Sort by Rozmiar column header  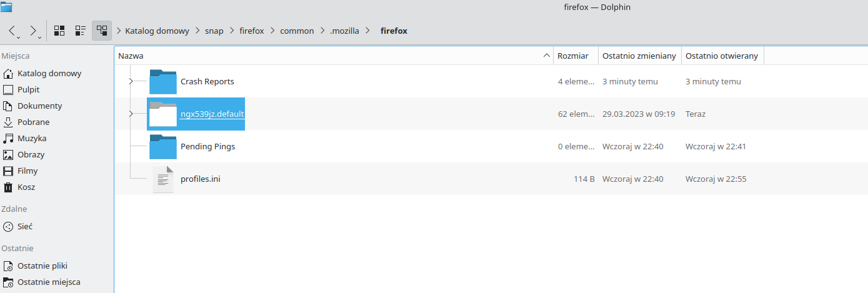click(576, 56)
